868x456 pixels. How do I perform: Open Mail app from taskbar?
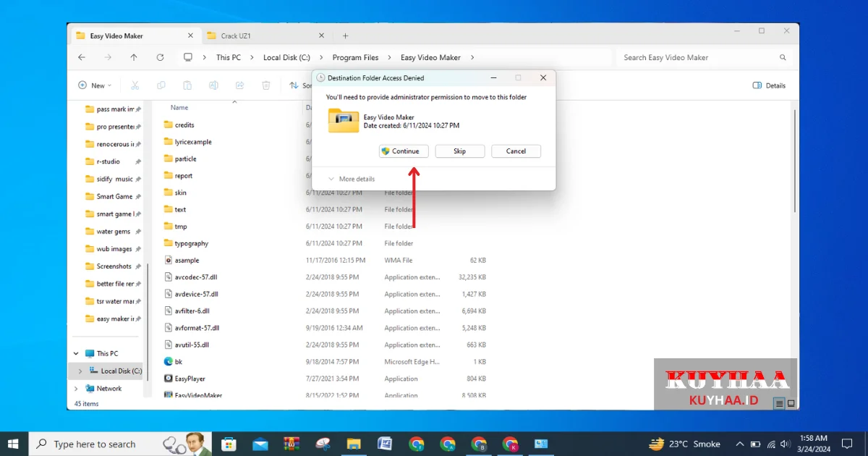coord(260,444)
